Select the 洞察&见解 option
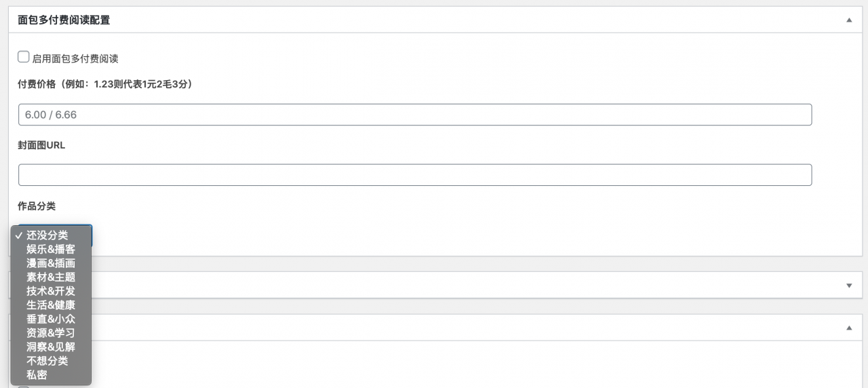Image resolution: width=868 pixels, height=388 pixels. (51, 347)
